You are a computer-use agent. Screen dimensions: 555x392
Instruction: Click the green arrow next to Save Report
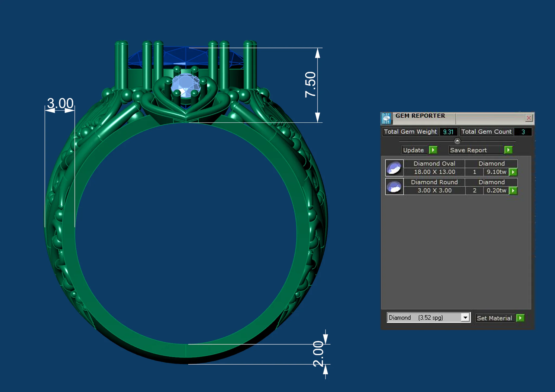(508, 150)
